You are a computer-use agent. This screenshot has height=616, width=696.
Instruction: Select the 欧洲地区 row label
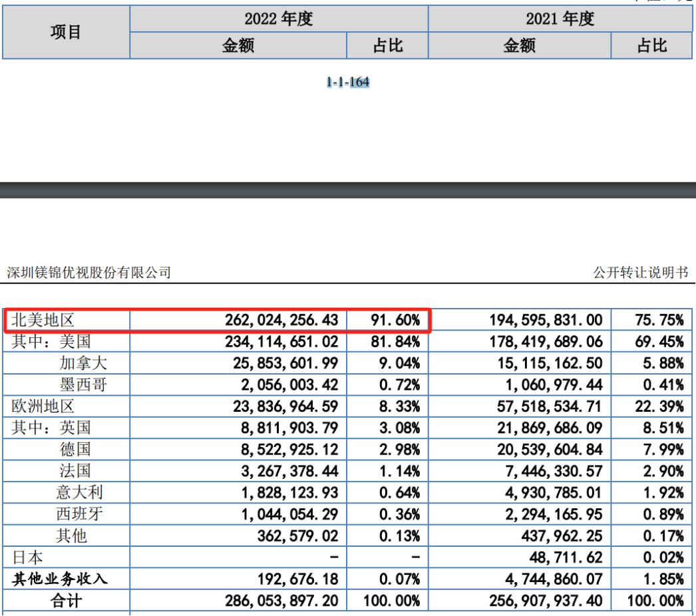(43, 406)
